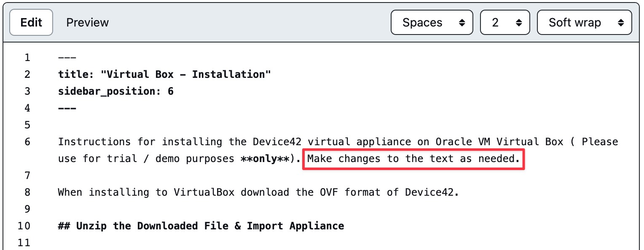The height and width of the screenshot is (250, 644).
Task: Click the title "Virtual Box - Installation" line
Action: point(164,74)
